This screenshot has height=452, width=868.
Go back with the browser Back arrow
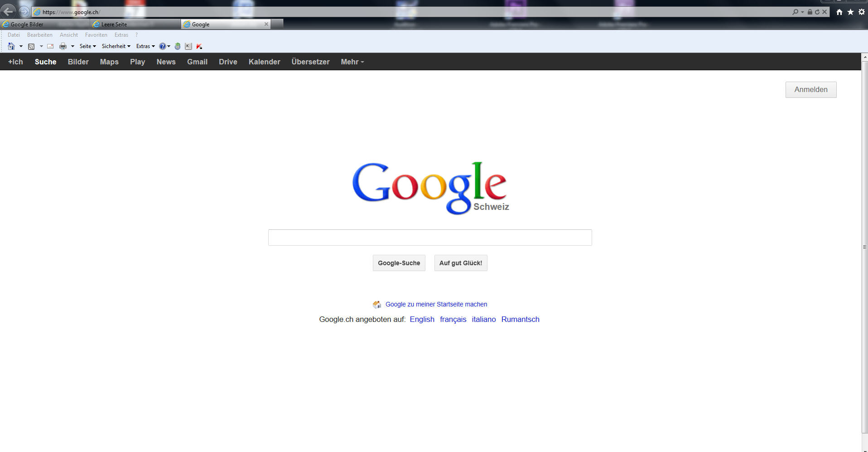point(8,11)
